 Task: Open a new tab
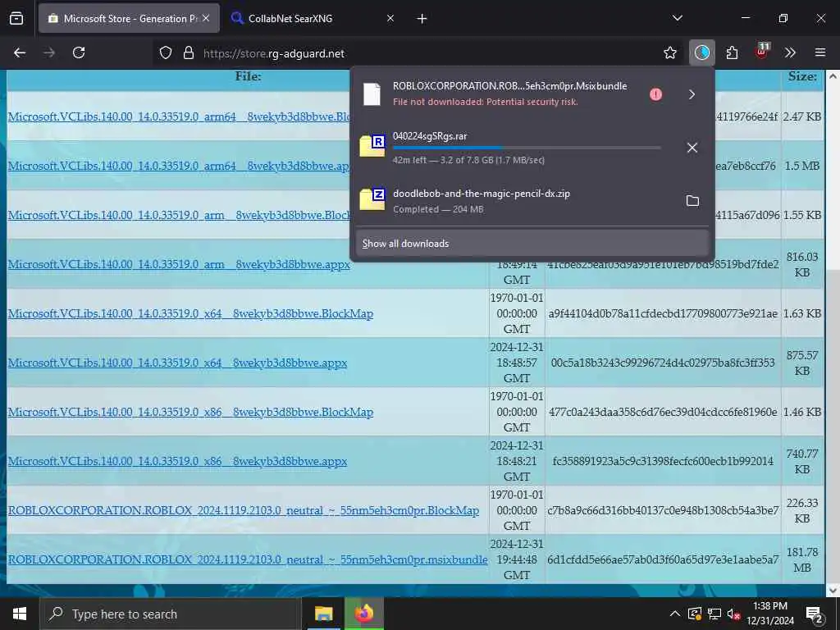(422, 19)
